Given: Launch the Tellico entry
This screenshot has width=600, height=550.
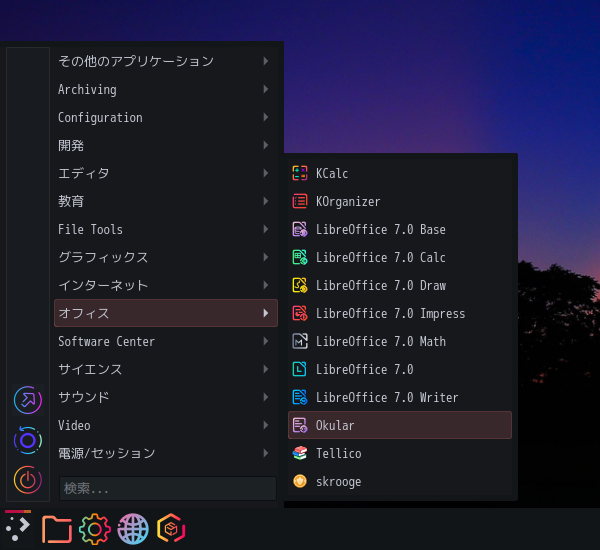Looking at the screenshot, I should pos(400,453).
